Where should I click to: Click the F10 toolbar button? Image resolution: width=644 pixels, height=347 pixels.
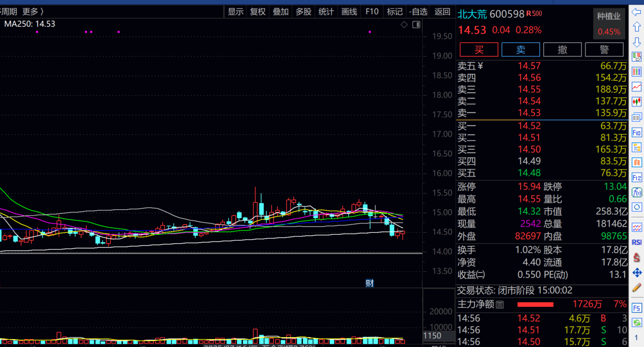pyautogui.click(x=372, y=11)
